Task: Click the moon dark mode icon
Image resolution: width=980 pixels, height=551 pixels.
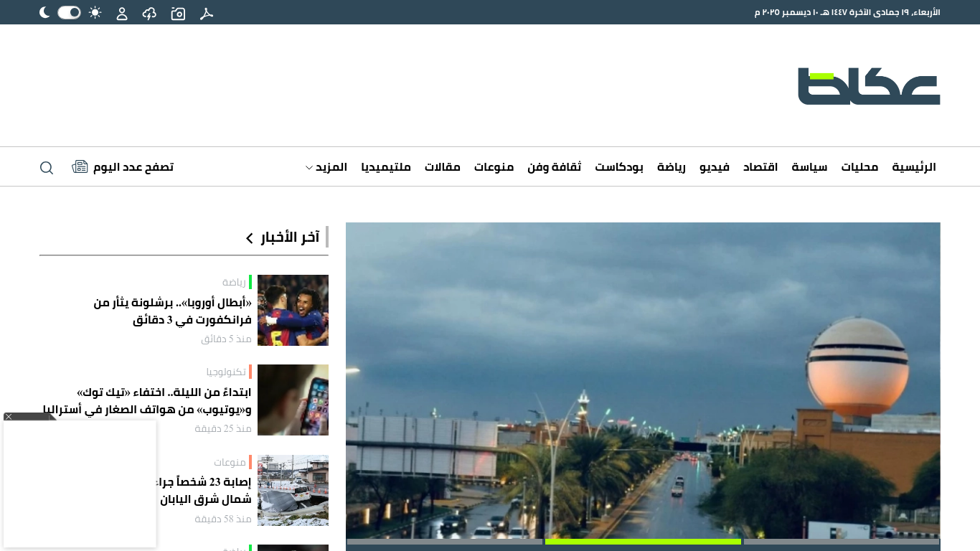Action: coord(44,12)
